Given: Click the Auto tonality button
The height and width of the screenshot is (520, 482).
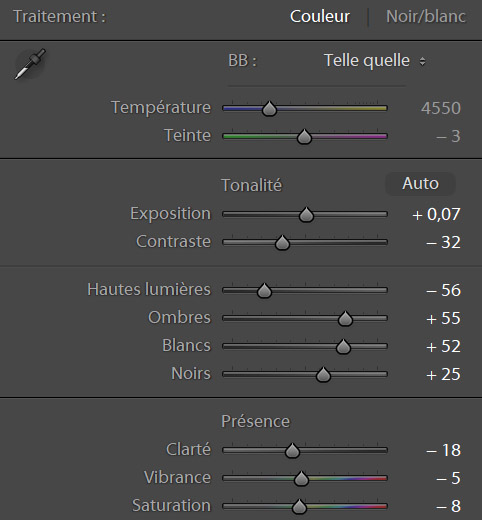Looking at the screenshot, I should click(420, 184).
